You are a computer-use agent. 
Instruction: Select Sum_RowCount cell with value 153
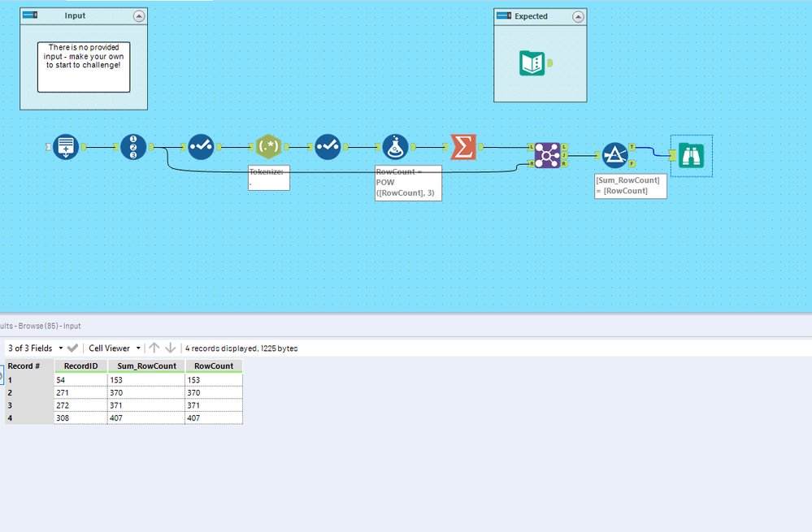click(x=146, y=380)
